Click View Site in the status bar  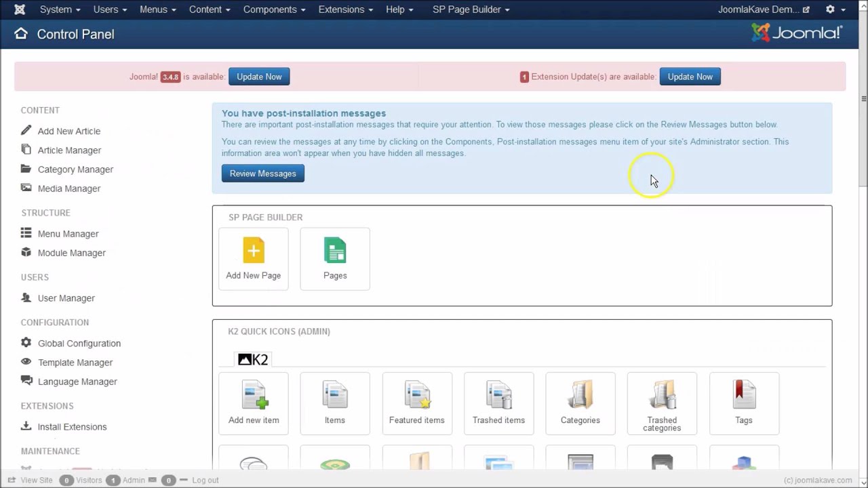point(31,480)
